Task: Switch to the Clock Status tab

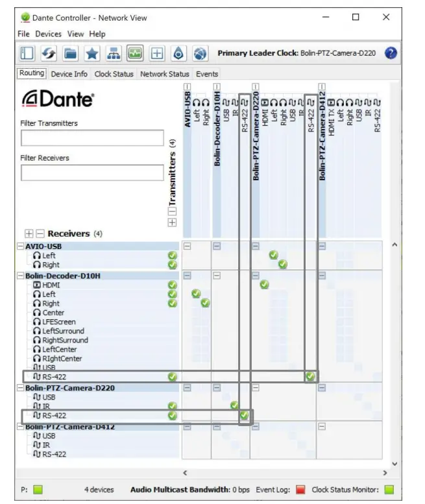Action: tap(114, 74)
